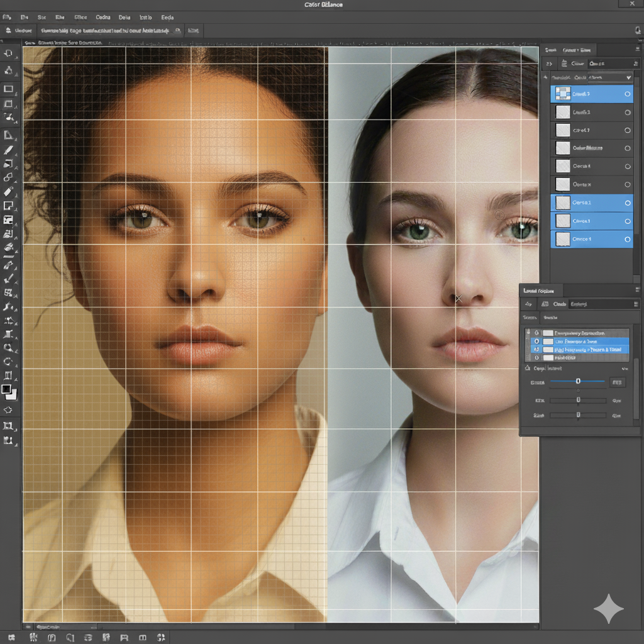The image size is (644, 644).
Task: Toggle the circle on the bottom highlighted layer
Action: point(627,240)
